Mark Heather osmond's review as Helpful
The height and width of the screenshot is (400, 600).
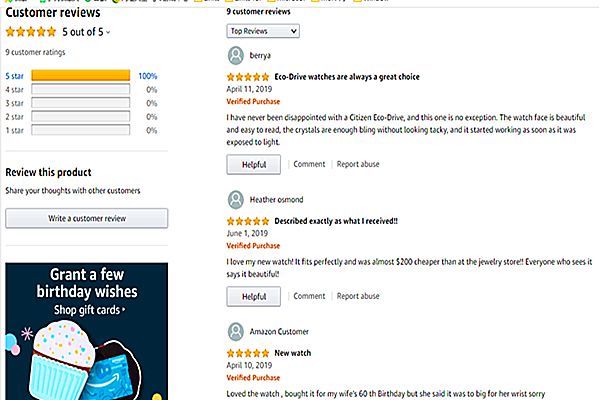tap(254, 296)
